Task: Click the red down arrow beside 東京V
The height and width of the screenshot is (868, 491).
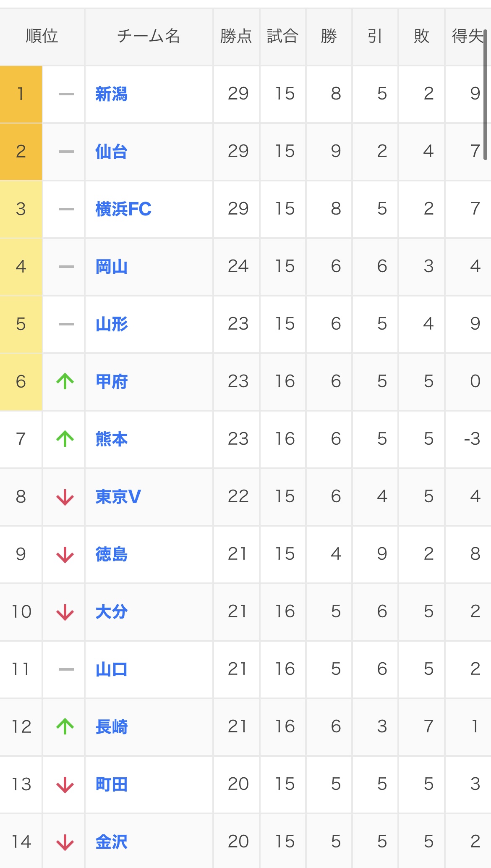Action: 65,497
